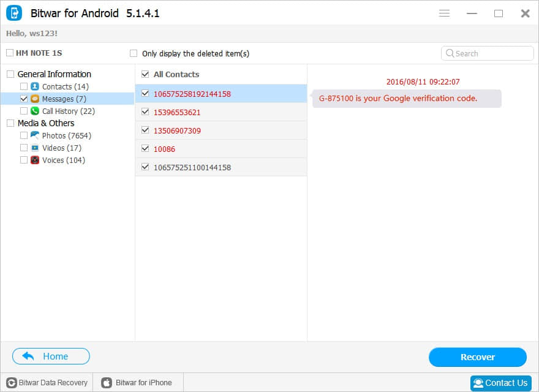Select the Contacts (14) category
The height and width of the screenshot is (392, 539).
coord(66,86)
